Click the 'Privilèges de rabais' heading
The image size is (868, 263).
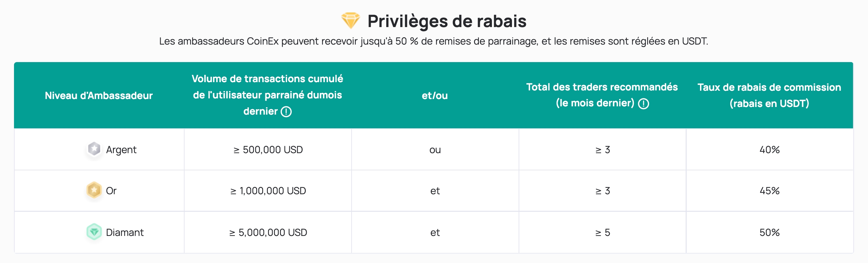click(447, 21)
